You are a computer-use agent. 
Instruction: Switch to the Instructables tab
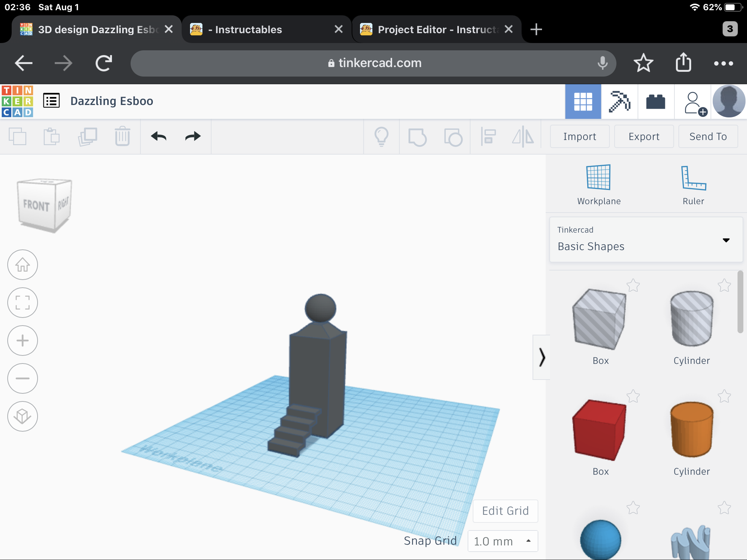(x=266, y=30)
